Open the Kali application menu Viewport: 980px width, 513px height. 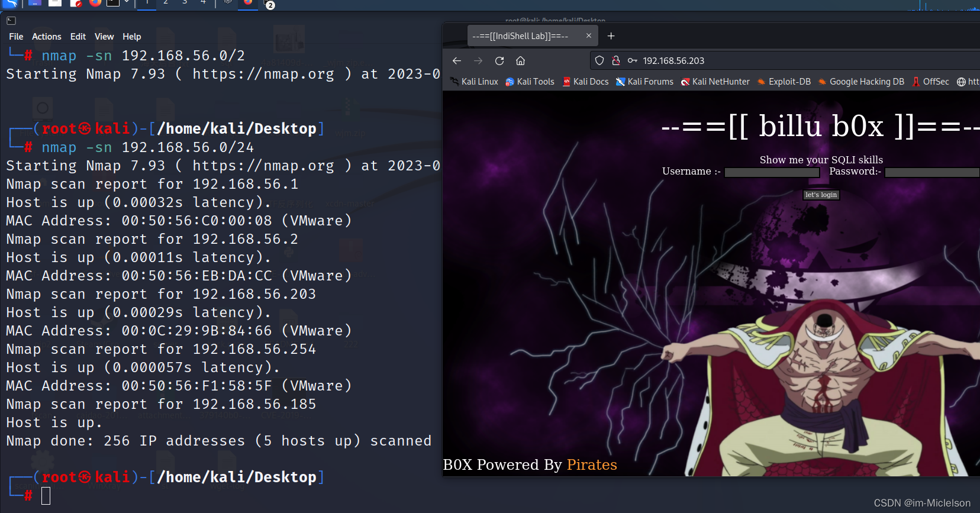click(10, 3)
